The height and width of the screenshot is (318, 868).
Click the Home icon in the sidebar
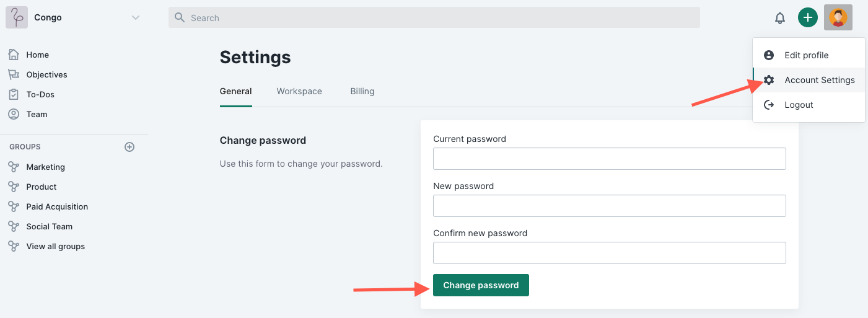coord(14,55)
